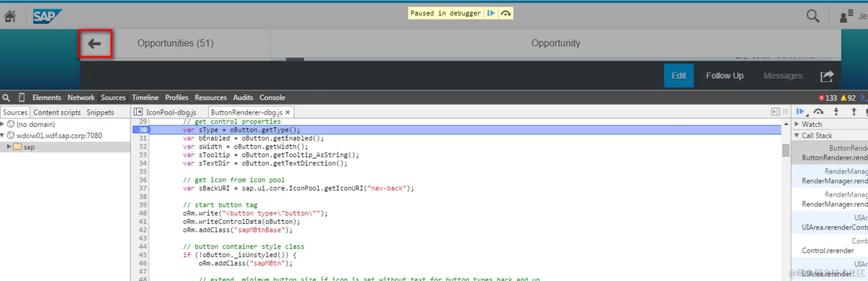Collapse the wdciw01.wdf.sap.corp:7080 node
Image resolution: width=868 pixels, height=281 pixels.
click(2, 135)
